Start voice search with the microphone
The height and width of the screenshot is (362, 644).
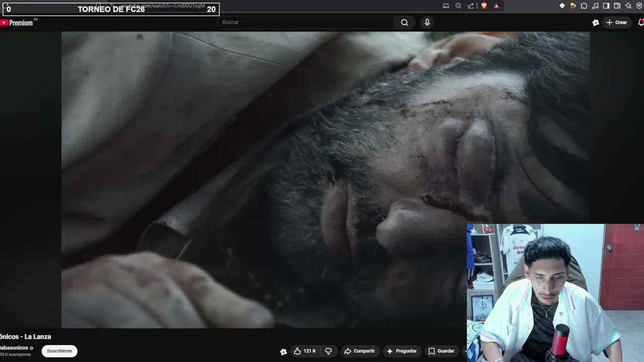pos(427,22)
